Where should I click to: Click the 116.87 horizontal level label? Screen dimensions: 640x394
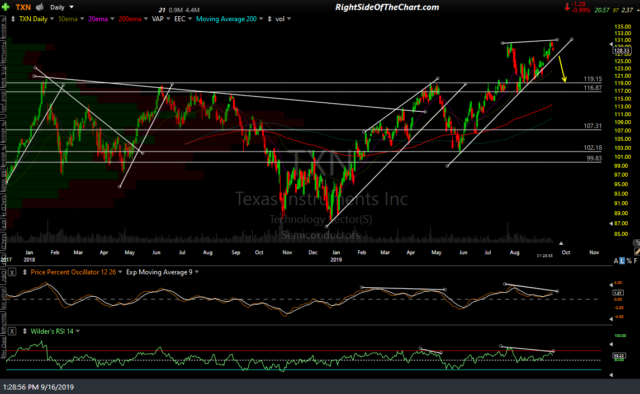[592, 88]
